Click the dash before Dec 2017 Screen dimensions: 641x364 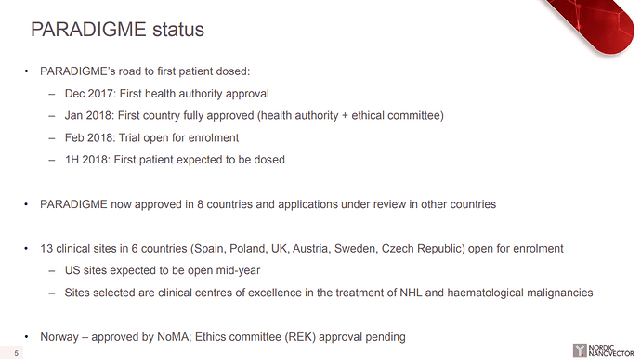coord(51,94)
